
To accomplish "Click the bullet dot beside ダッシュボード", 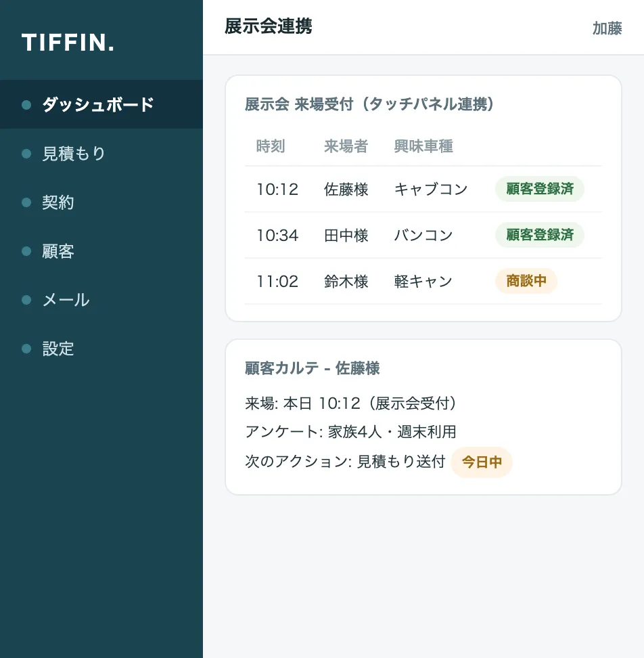I will 26,105.
